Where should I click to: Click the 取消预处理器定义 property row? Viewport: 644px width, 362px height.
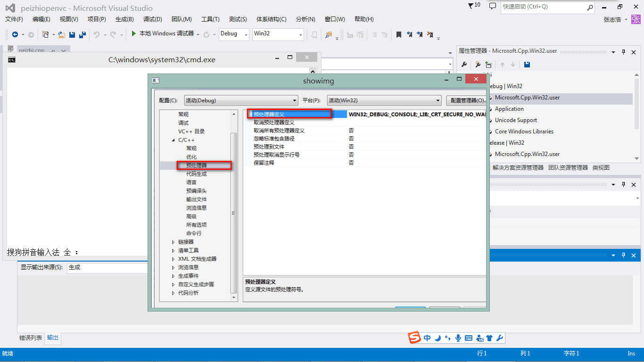tap(368, 123)
